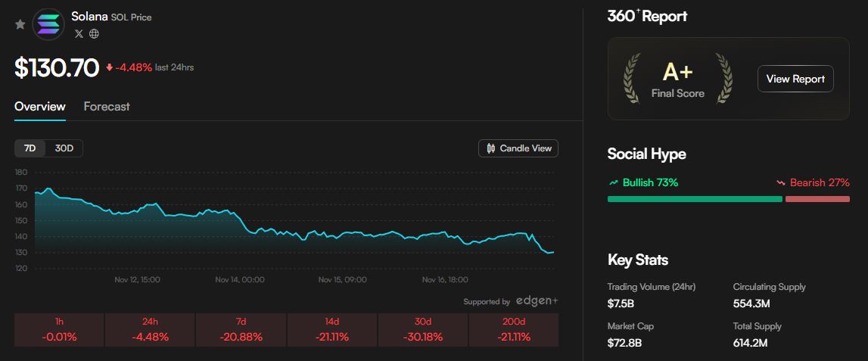
Task: Click the 'last 24hrs' label
Action: 174,67
